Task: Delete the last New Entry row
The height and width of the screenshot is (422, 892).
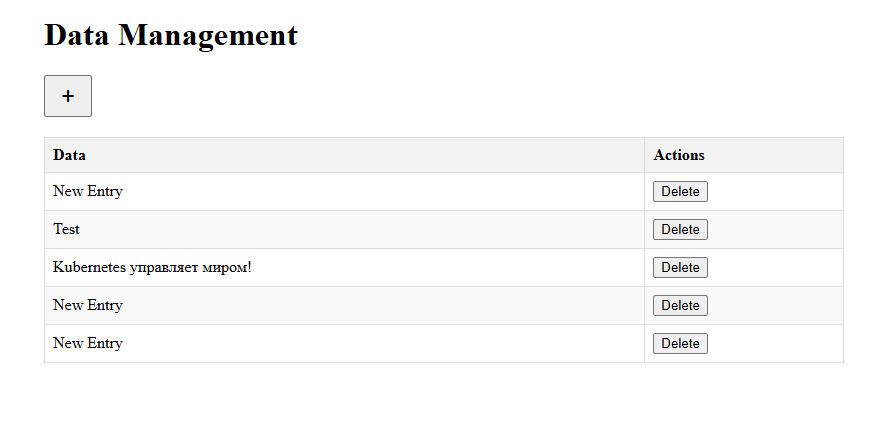Action: coord(680,344)
